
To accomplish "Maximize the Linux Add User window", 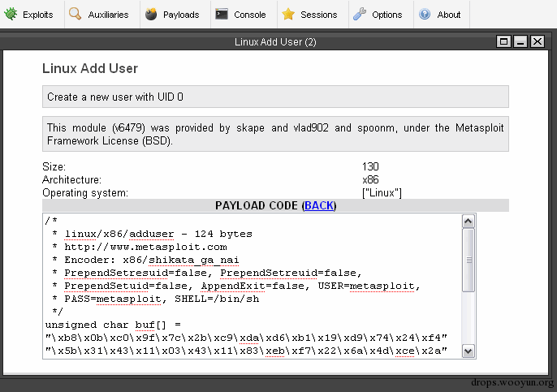I will (503, 41).
